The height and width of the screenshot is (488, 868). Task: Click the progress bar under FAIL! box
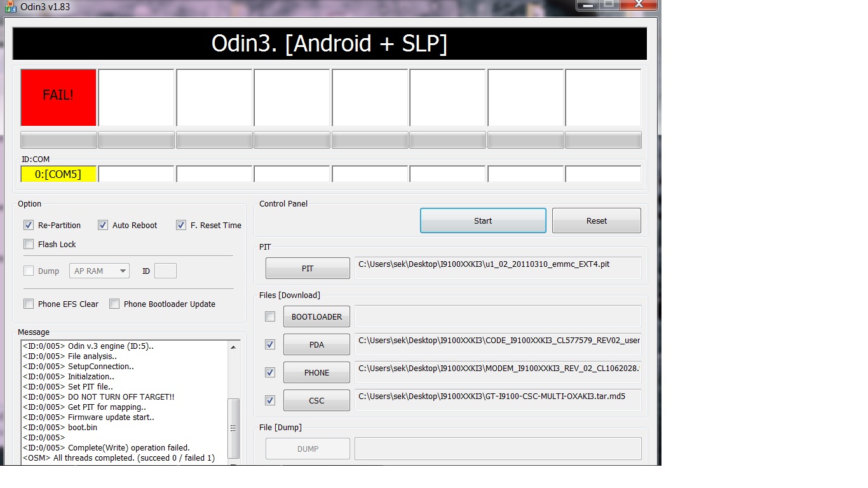(x=58, y=140)
